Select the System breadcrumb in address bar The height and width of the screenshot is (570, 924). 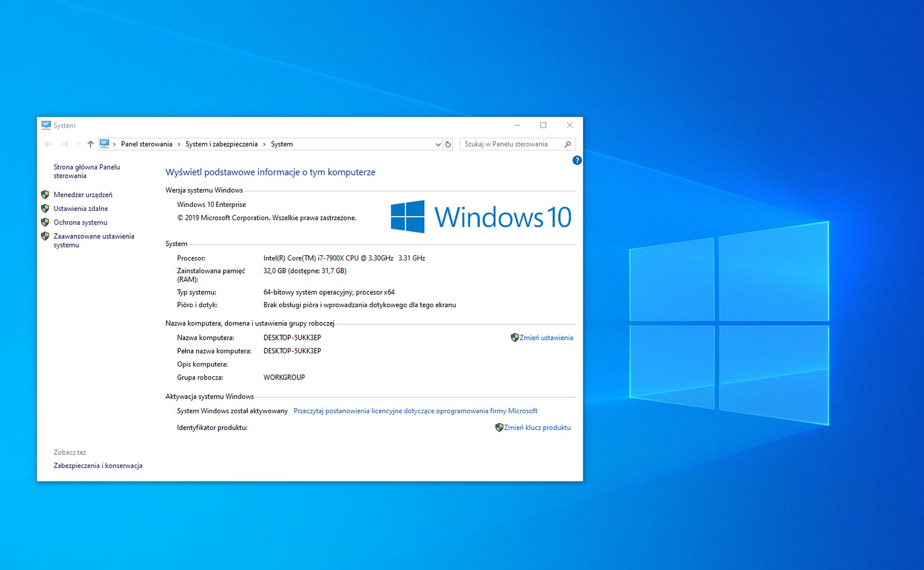coord(282,144)
